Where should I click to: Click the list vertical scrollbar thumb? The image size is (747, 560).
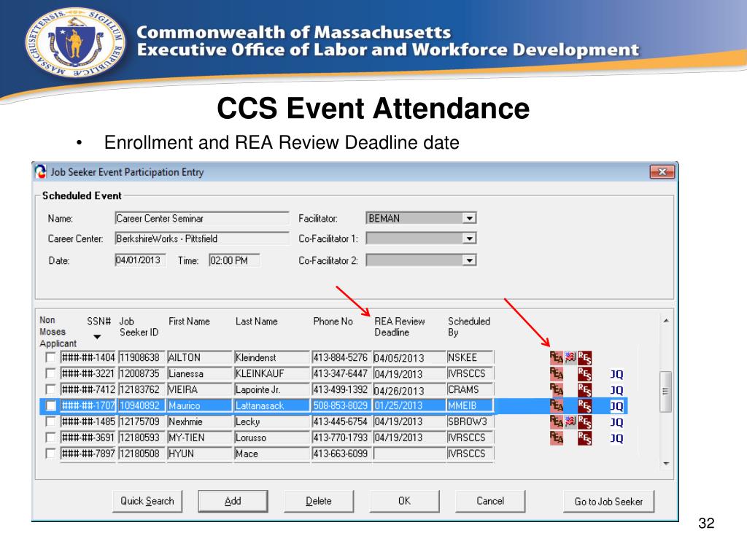[666, 392]
